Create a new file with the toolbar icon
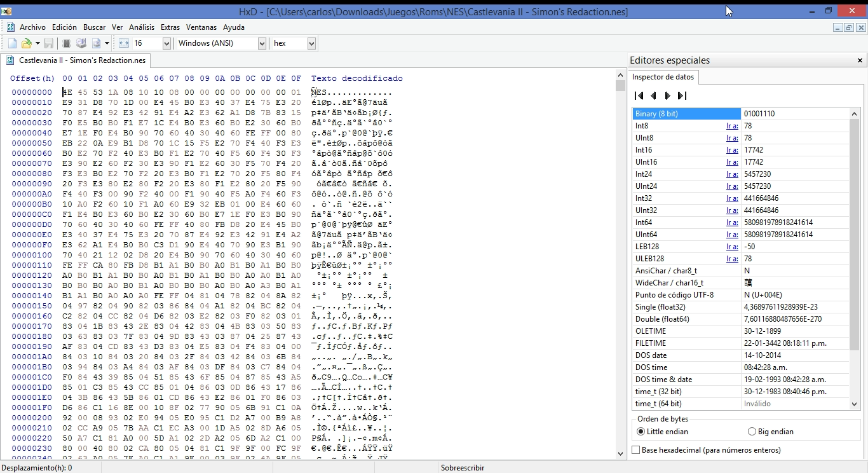Screen dimensions: 868x473 coord(12,43)
